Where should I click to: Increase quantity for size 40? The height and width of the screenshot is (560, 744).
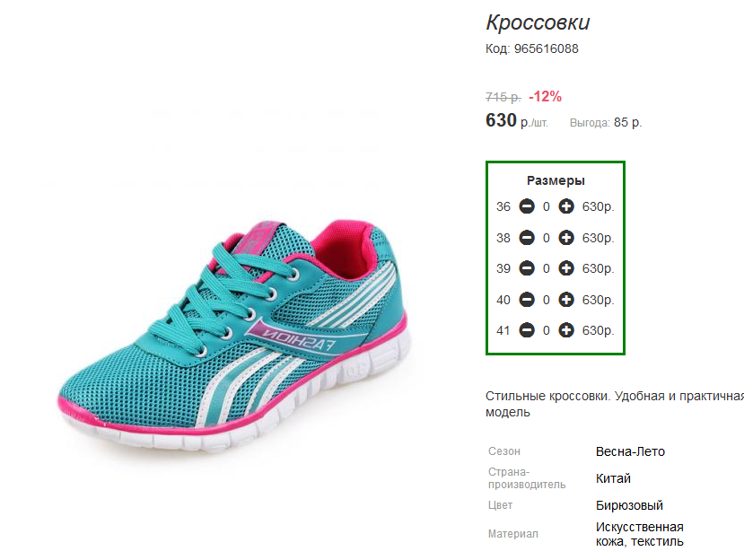[x=566, y=300]
